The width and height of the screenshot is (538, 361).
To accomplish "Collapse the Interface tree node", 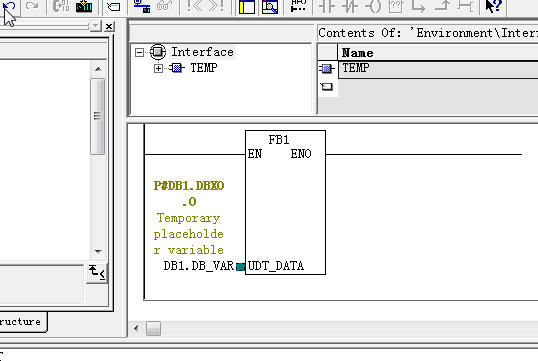I will [x=139, y=53].
